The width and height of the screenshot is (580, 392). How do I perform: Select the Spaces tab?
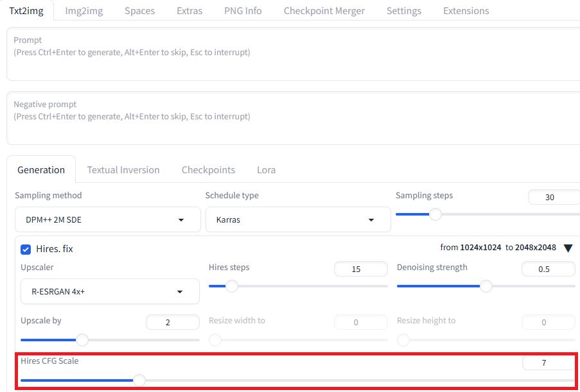tap(140, 11)
